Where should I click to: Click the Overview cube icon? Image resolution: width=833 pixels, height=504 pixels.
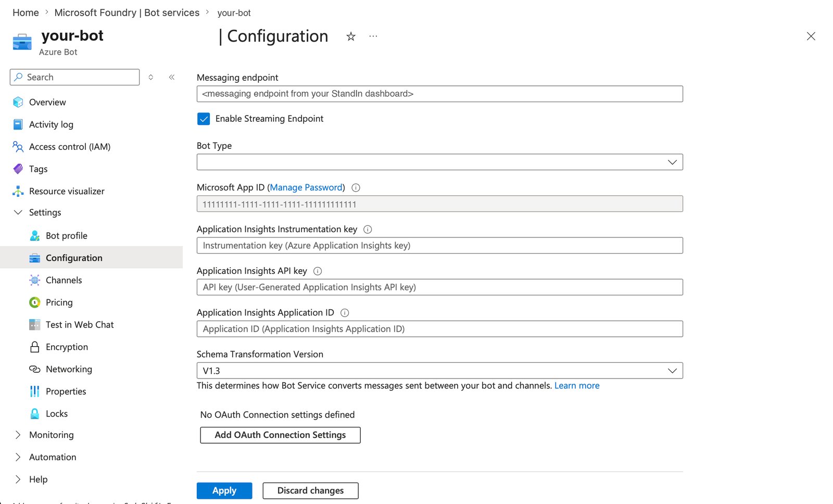click(18, 102)
